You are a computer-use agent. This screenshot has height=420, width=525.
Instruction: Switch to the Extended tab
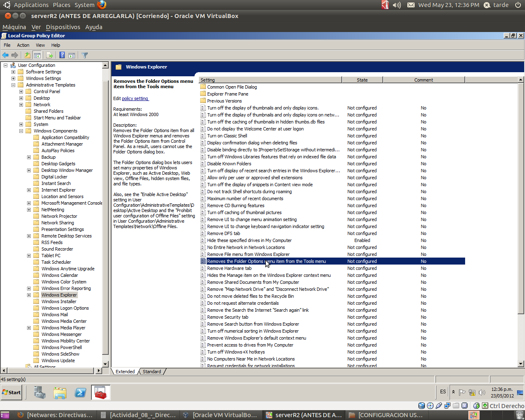pyautogui.click(x=125, y=372)
